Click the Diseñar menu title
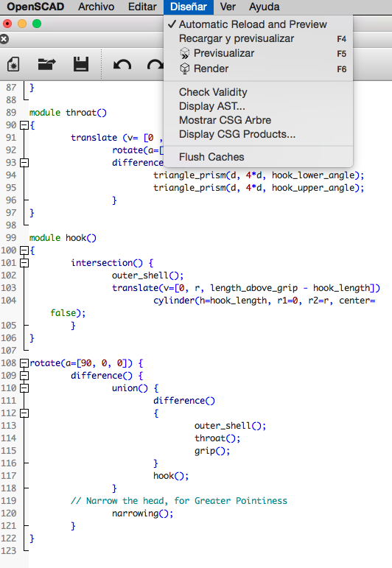Image resolution: width=392 pixels, height=568 pixels. [x=189, y=7]
